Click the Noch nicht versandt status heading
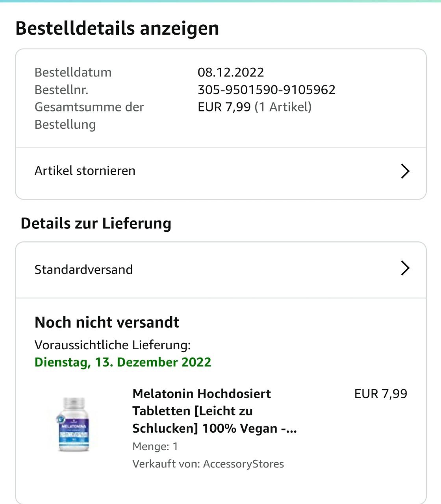This screenshot has height=504, width=441. [x=107, y=322]
